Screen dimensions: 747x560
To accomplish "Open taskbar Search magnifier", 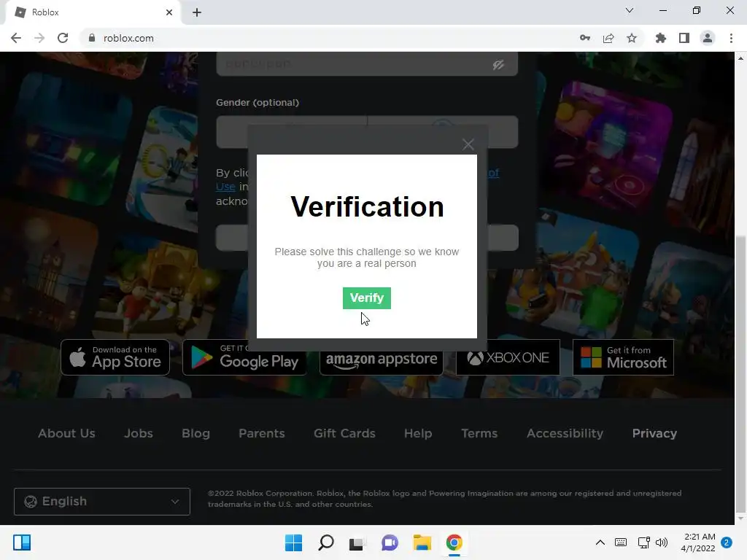I will point(326,542).
